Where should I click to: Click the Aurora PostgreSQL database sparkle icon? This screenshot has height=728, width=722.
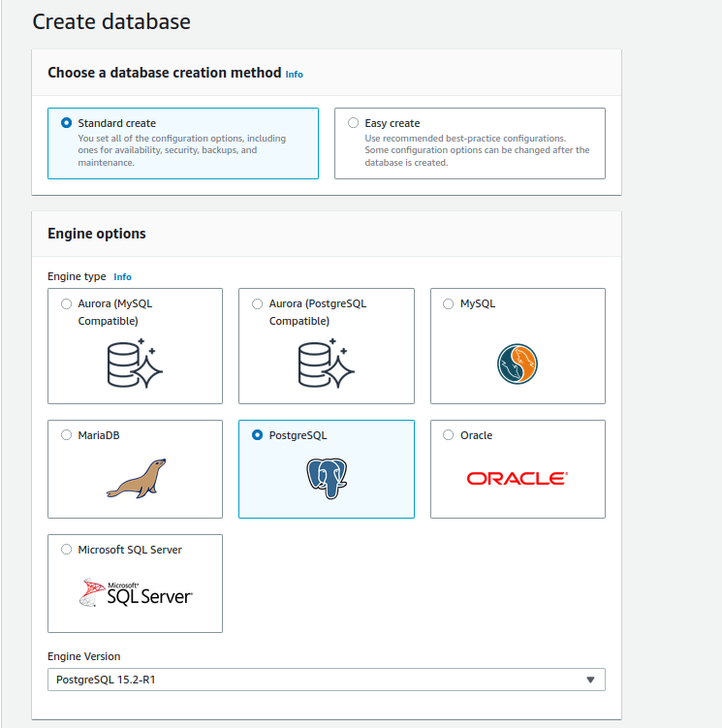(326, 364)
